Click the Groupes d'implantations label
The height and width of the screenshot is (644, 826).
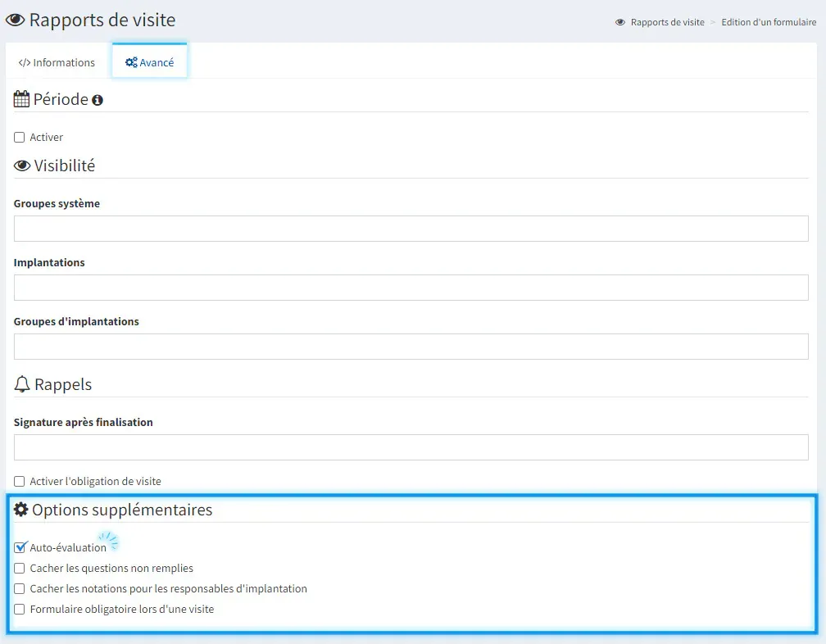pyautogui.click(x=76, y=322)
